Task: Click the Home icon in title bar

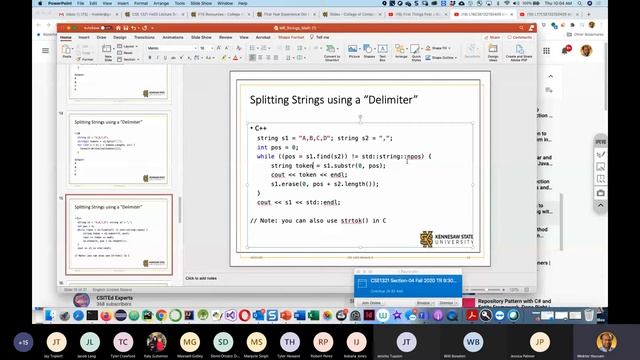Action: point(118,28)
